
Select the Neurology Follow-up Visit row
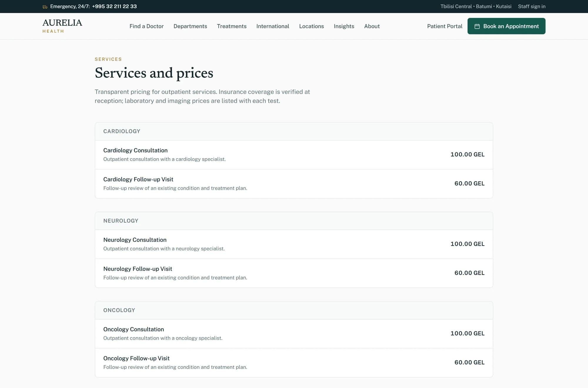[x=294, y=273]
